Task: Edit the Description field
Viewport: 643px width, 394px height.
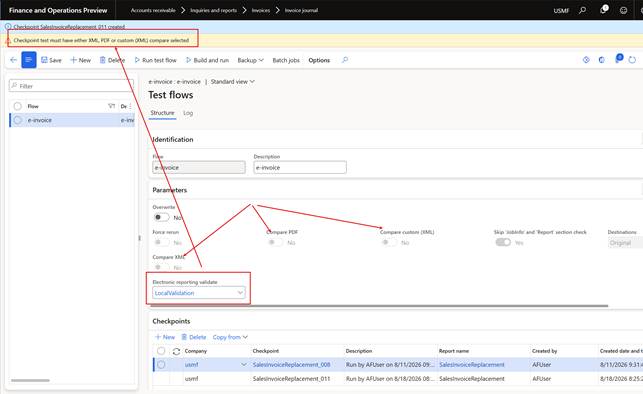Action: 300,167
